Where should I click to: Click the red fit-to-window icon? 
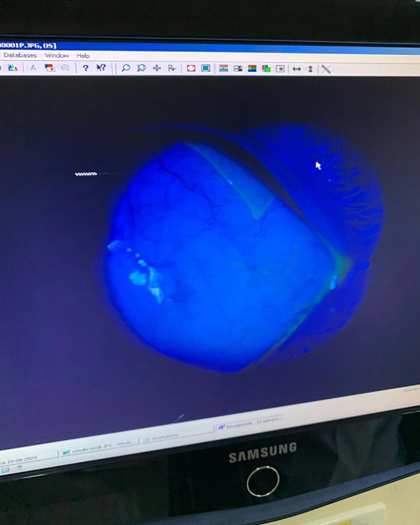click(x=191, y=68)
